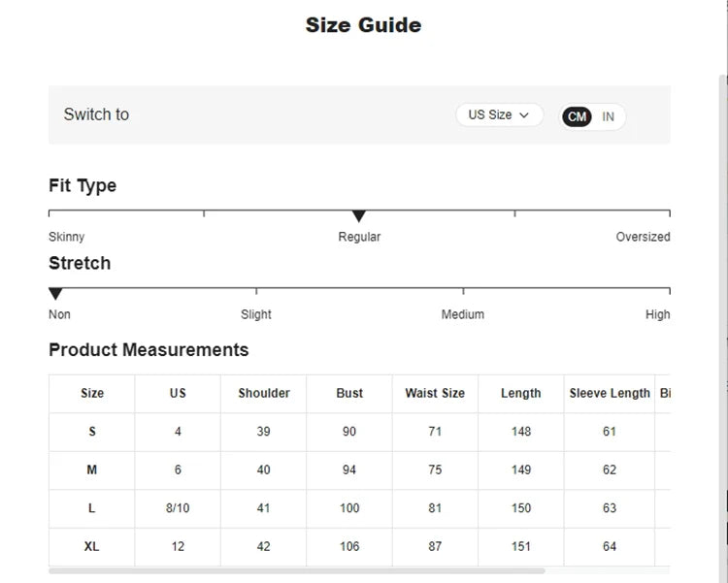Switch measurements to CM
Viewport: 728px width, 583px height.
[x=577, y=116]
